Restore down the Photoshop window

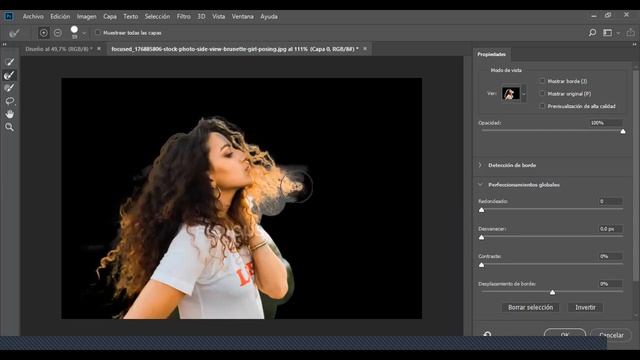[608, 15]
